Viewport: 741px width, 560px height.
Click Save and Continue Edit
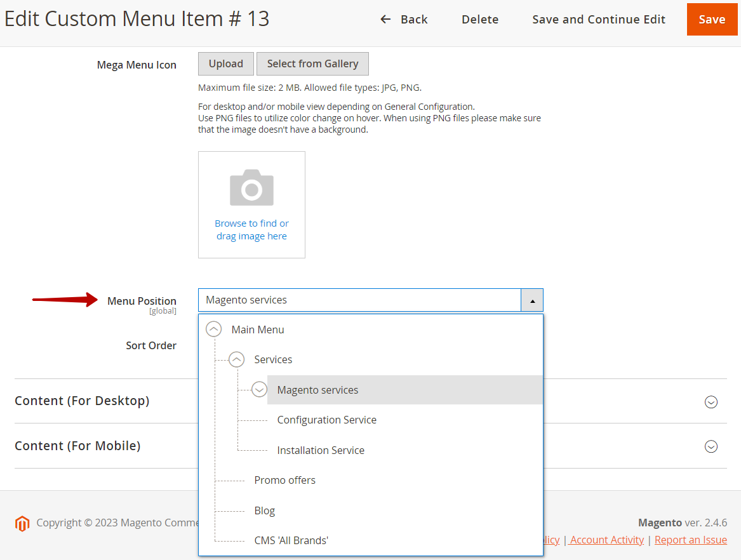pyautogui.click(x=599, y=20)
